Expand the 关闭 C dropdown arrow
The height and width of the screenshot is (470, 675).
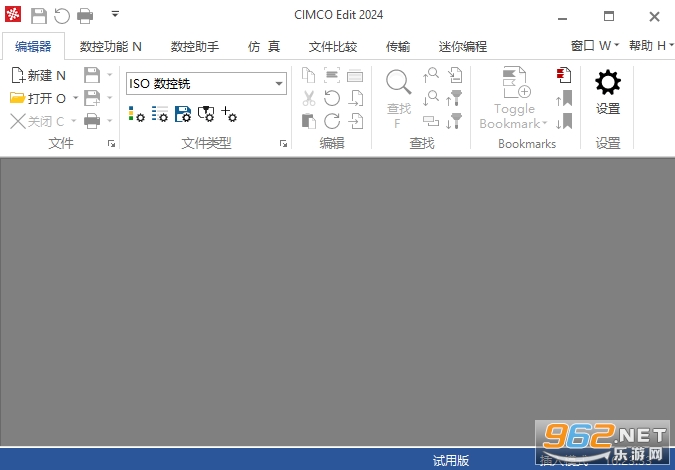[x=74, y=121]
